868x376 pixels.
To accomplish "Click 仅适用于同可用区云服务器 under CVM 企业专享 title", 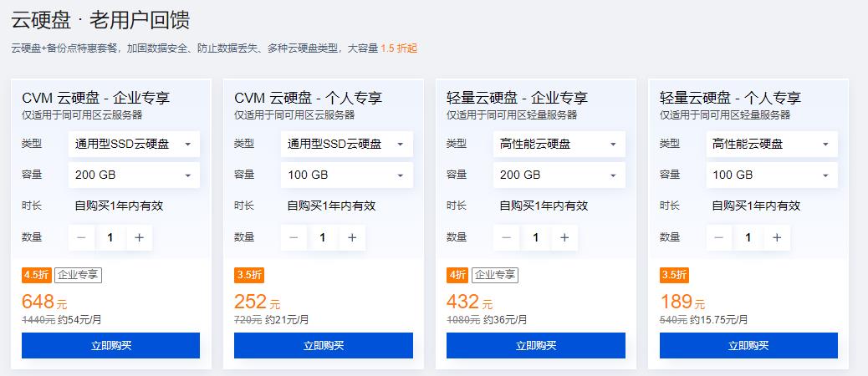I will point(82,115).
